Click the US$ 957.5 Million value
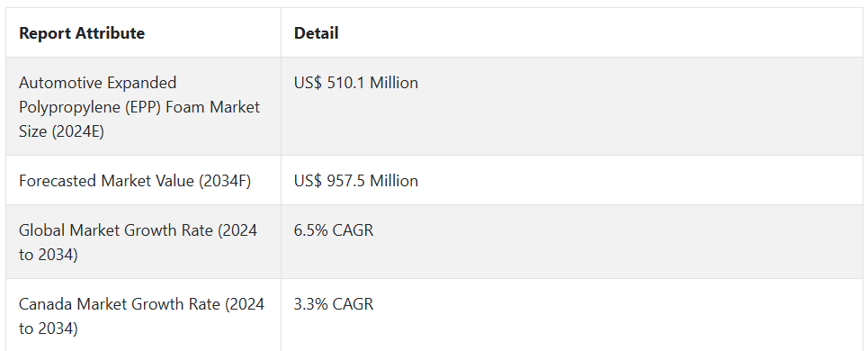 click(356, 181)
